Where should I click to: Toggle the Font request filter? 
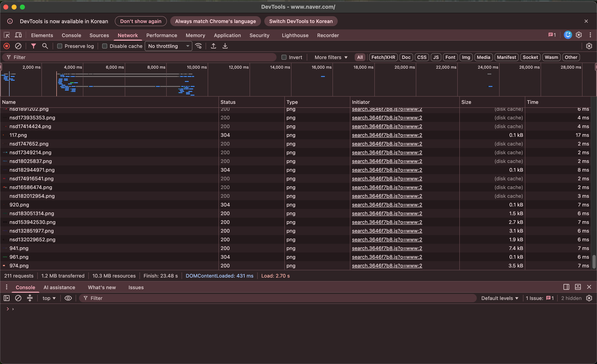coord(450,57)
